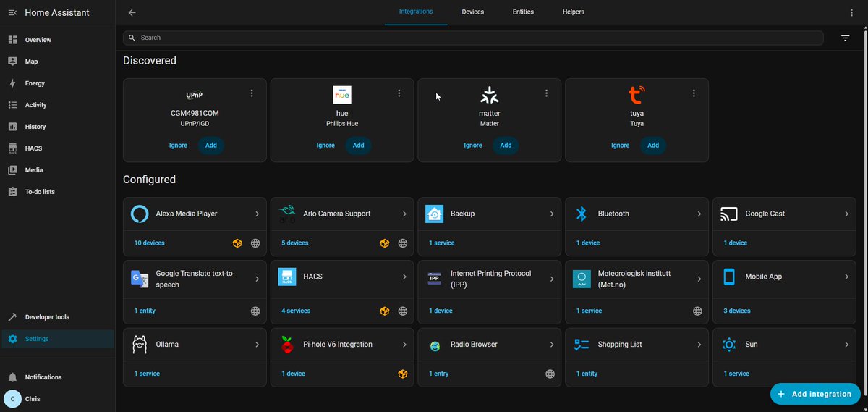
Task: Click the Tuya logo icon
Action: tap(637, 95)
